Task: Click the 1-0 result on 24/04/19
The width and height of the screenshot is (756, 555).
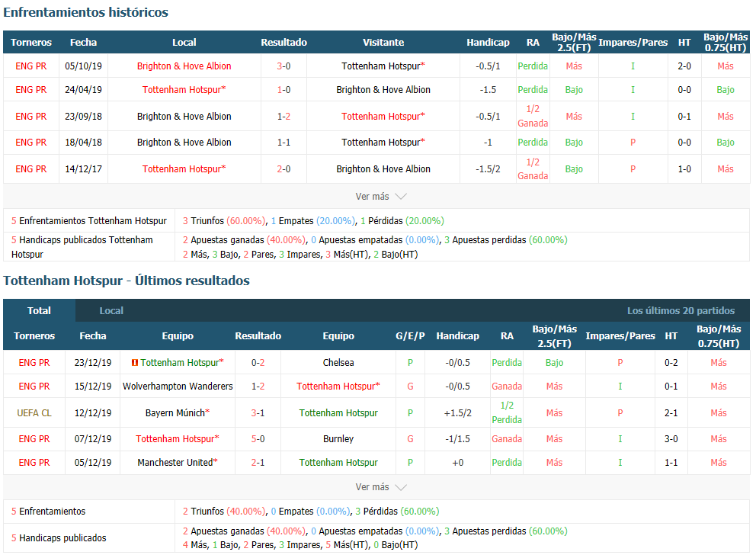Action: click(x=284, y=90)
